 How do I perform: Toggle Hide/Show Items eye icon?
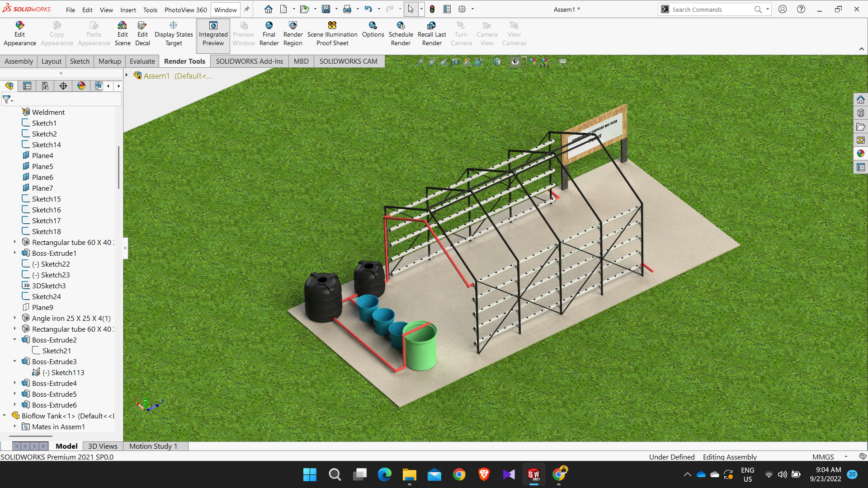click(x=515, y=62)
